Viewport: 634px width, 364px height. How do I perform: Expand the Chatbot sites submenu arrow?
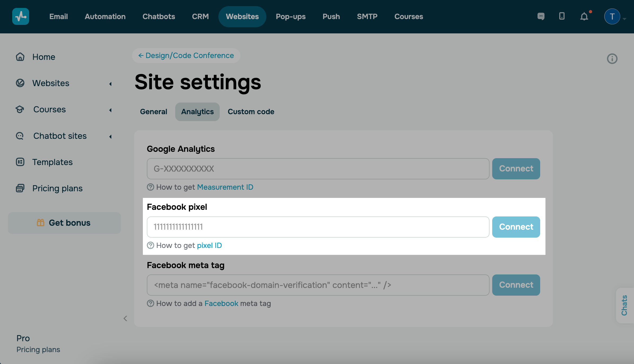click(x=110, y=137)
